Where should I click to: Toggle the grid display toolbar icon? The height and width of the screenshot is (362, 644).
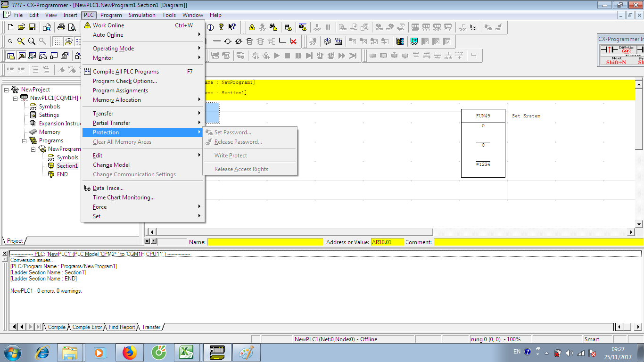coord(58,41)
